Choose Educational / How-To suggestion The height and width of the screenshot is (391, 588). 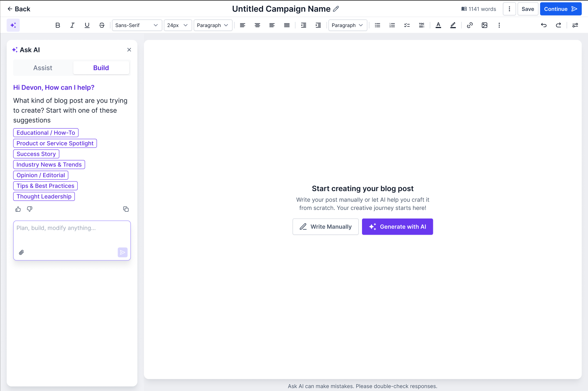pos(46,133)
